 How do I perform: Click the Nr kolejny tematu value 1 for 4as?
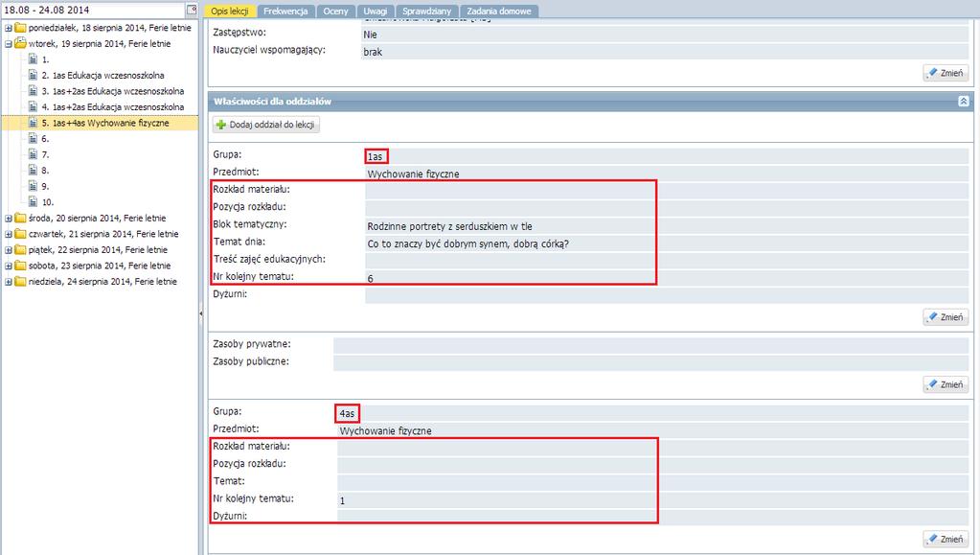click(343, 500)
